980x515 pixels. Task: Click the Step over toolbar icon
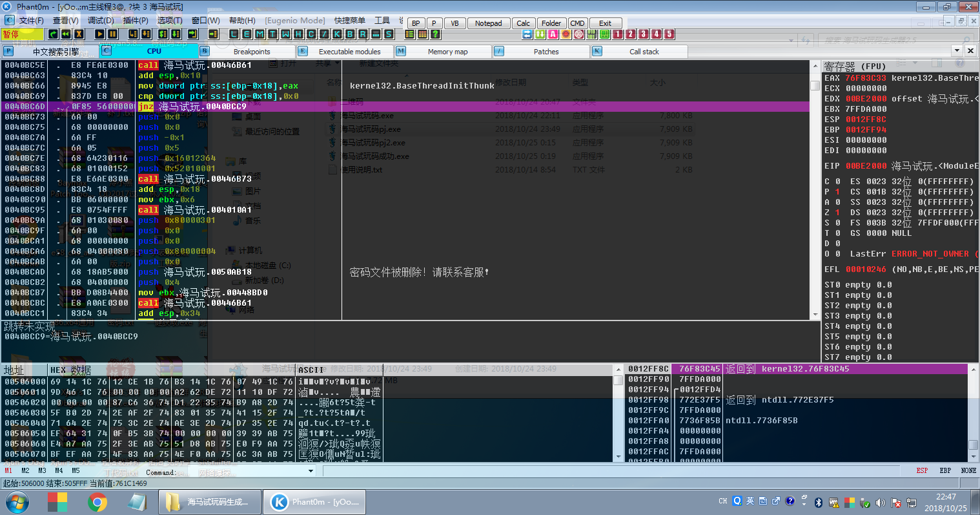[x=146, y=34]
